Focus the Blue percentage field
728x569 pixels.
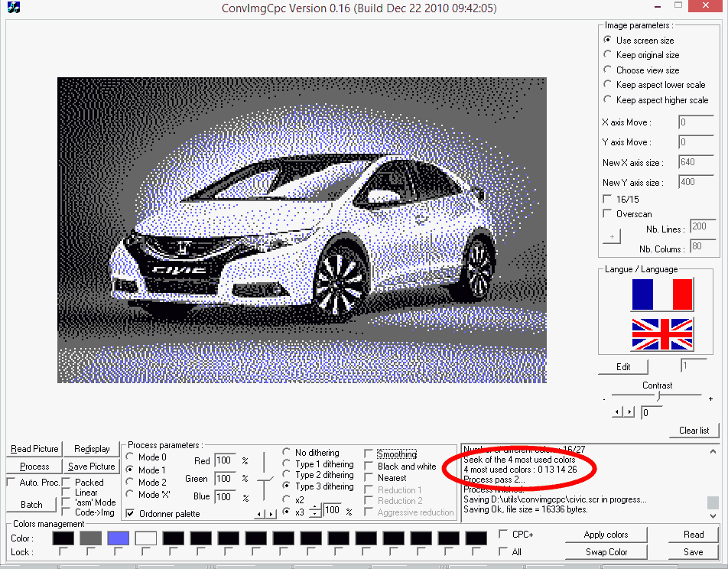coord(225,496)
